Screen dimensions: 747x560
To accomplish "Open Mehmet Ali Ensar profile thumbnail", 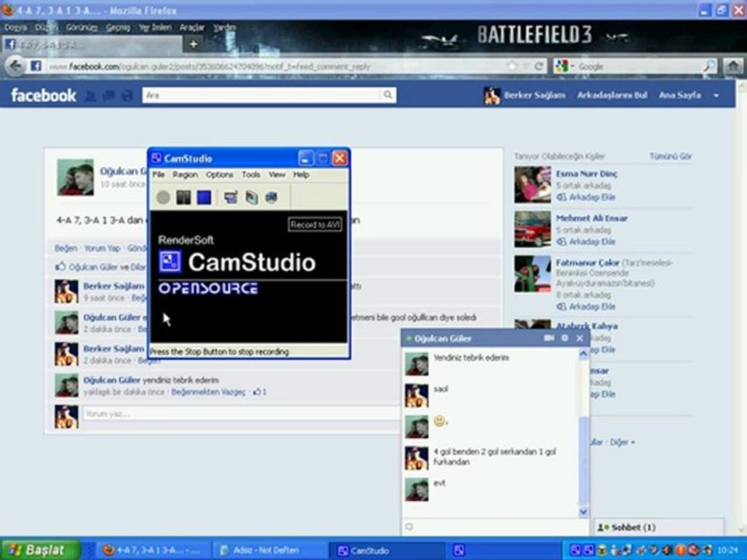I will (x=532, y=229).
